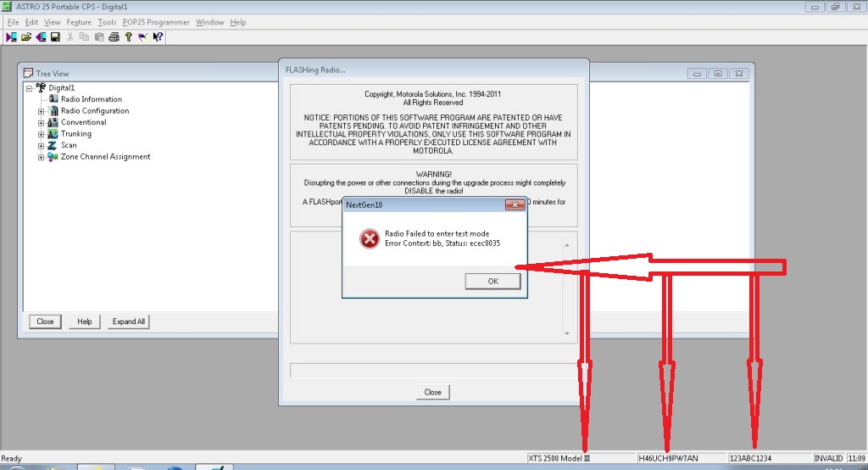Click the 'Radio Failed to enter test mode' message
Screen dimensions: 868x470
(437, 234)
